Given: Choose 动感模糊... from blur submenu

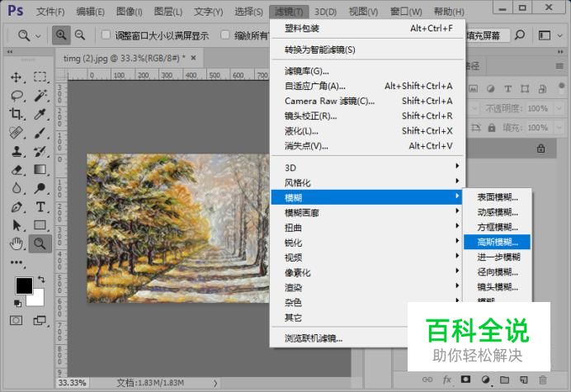Looking at the screenshot, I should click(x=497, y=212).
